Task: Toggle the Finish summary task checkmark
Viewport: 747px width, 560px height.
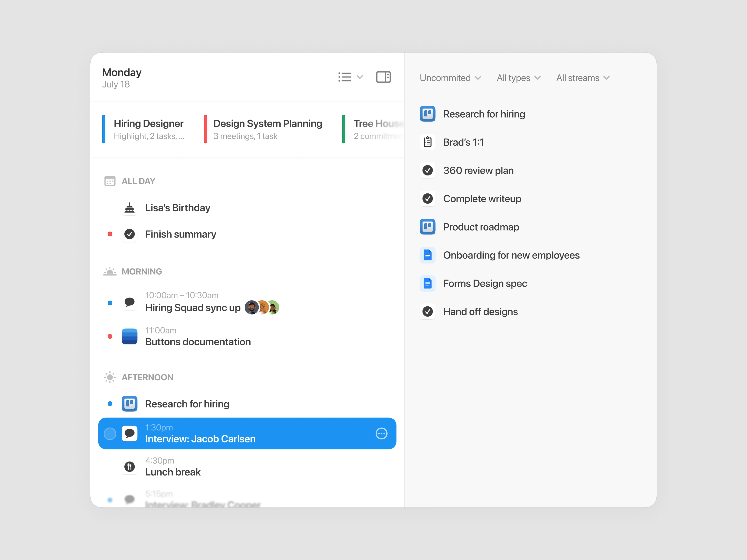Action: tap(129, 234)
